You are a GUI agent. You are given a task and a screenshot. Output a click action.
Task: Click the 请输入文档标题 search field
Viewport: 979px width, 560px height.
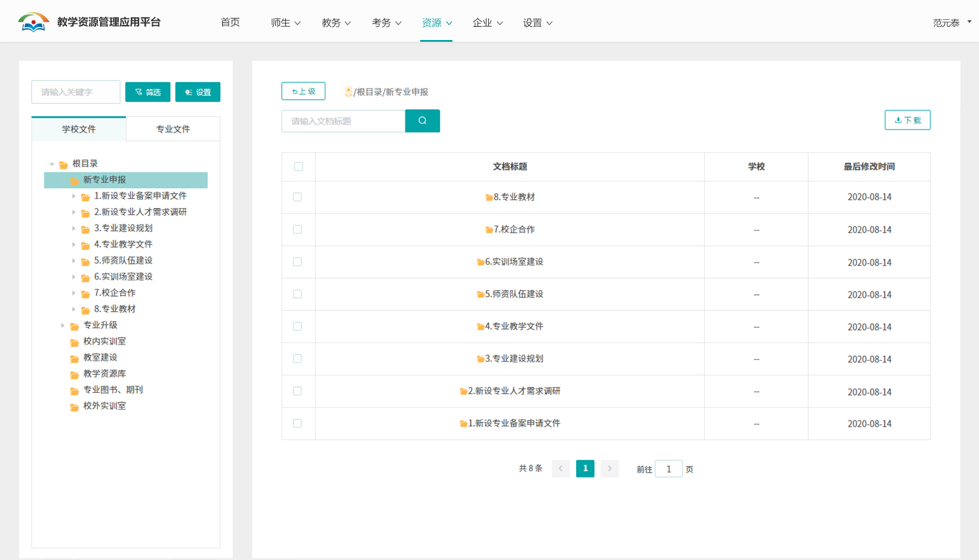click(x=343, y=121)
